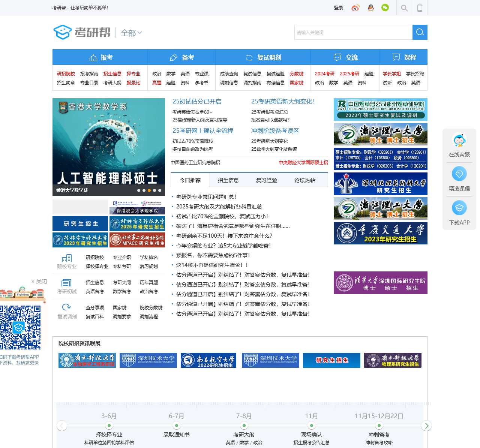
Task: Open 冲刺阶段备考误区 headline
Action: click(275, 131)
